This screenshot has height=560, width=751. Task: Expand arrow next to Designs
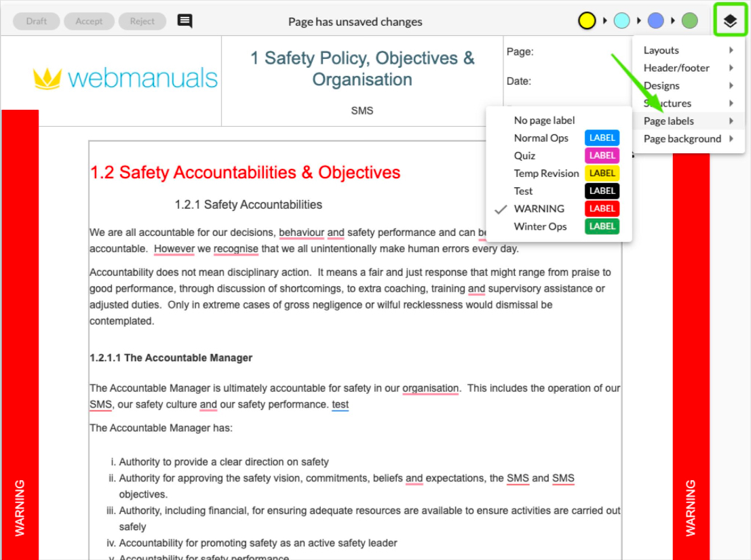pos(731,85)
